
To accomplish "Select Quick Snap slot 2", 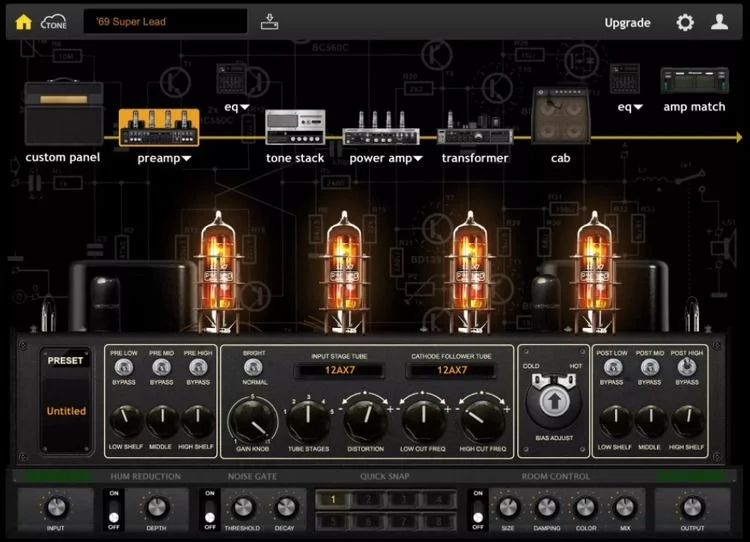I will click(368, 499).
